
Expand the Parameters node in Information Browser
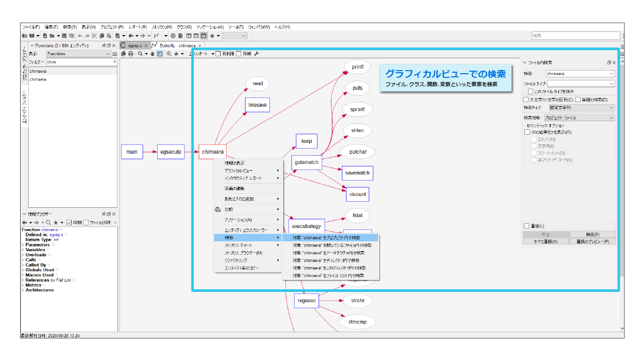click(23, 245)
